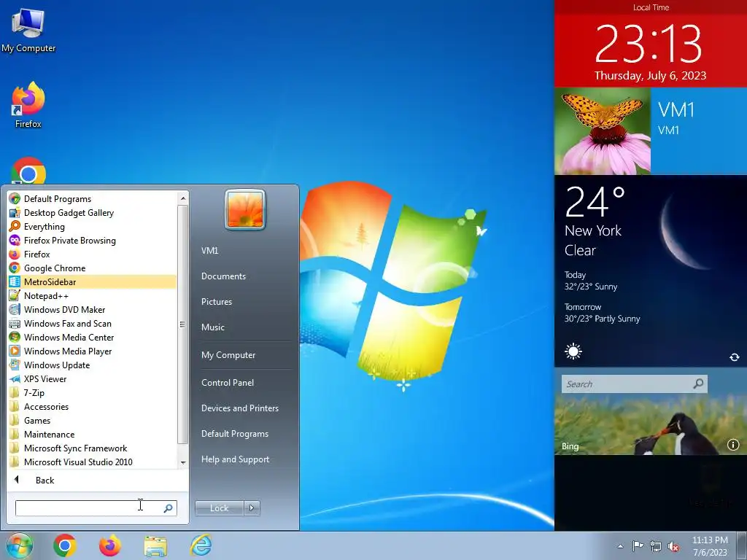
Task: Open Windows Update
Action: coord(92,365)
